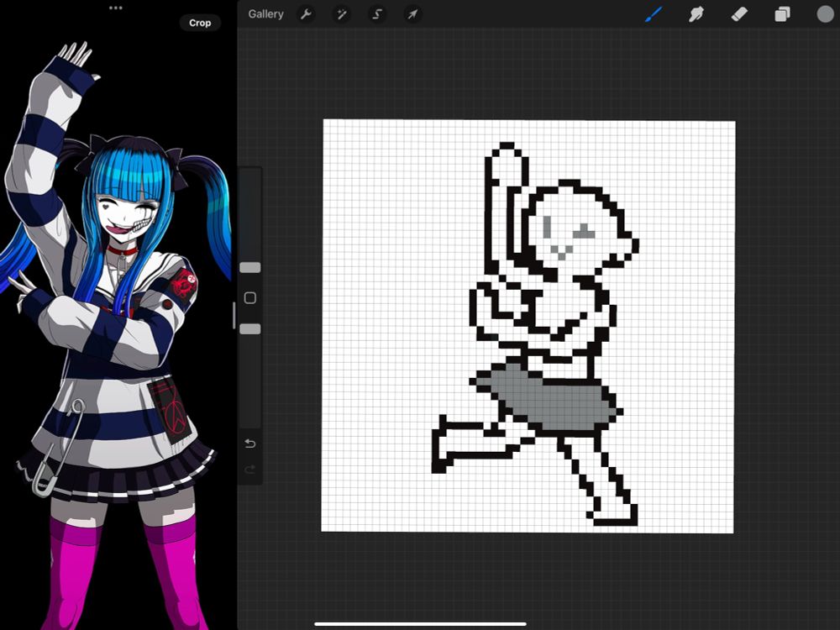This screenshot has height=630, width=840.
Task: Select the Eraser tool
Action: [739, 14]
